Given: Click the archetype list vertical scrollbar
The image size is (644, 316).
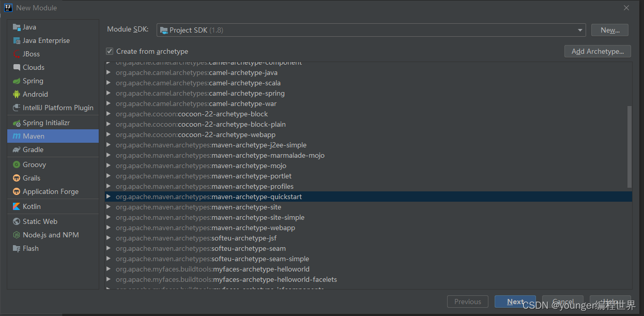Looking at the screenshot, I should (629, 146).
